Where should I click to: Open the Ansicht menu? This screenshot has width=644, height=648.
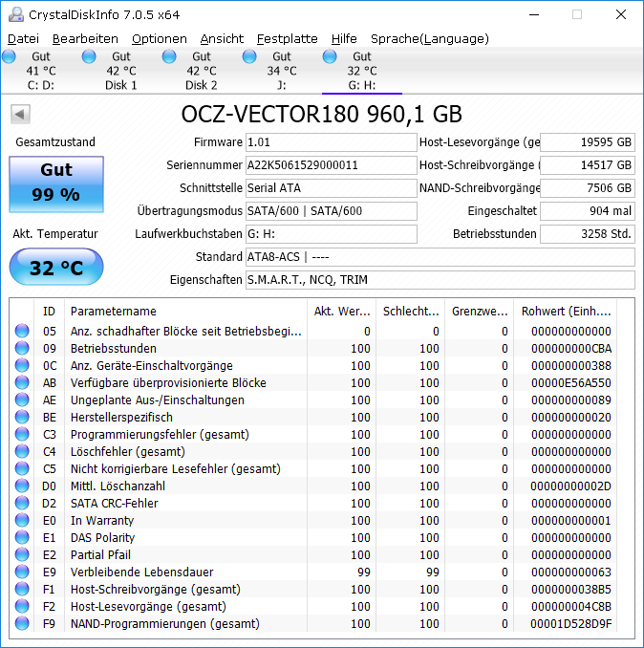pyautogui.click(x=222, y=39)
